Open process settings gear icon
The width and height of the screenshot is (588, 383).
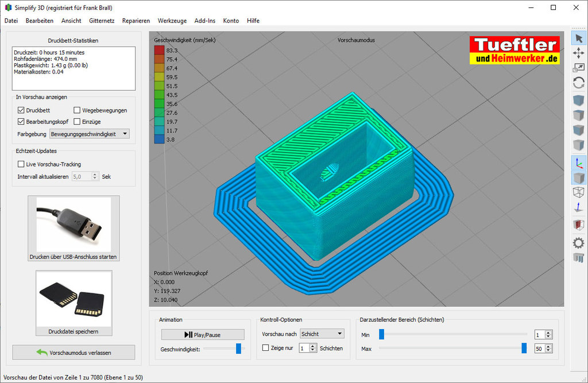(579, 243)
